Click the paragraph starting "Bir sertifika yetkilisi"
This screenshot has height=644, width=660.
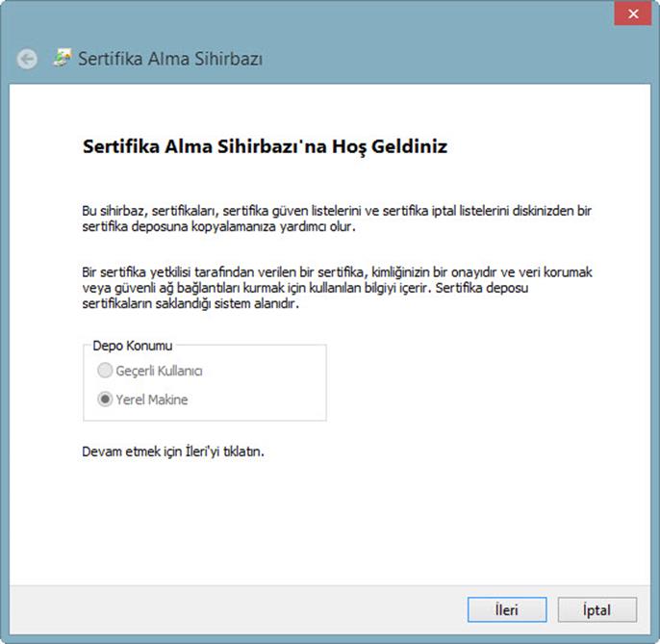(x=337, y=288)
